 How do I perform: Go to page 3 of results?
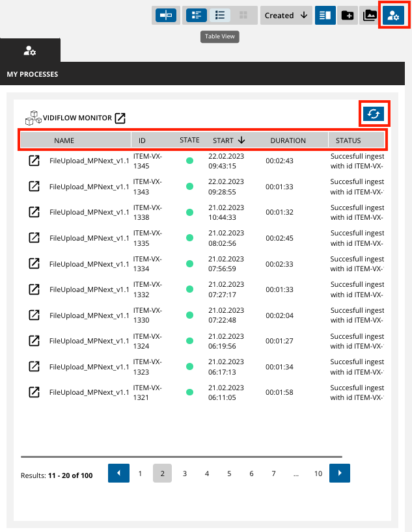coord(185,473)
